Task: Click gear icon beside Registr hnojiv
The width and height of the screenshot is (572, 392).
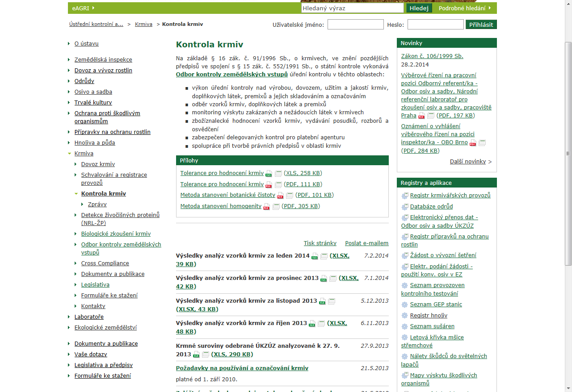Action: pos(405,316)
